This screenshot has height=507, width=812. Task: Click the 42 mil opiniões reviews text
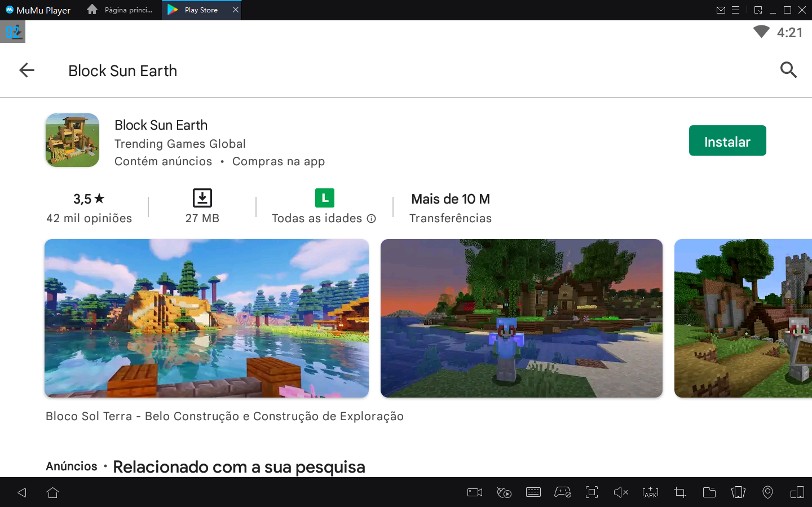coord(89,218)
